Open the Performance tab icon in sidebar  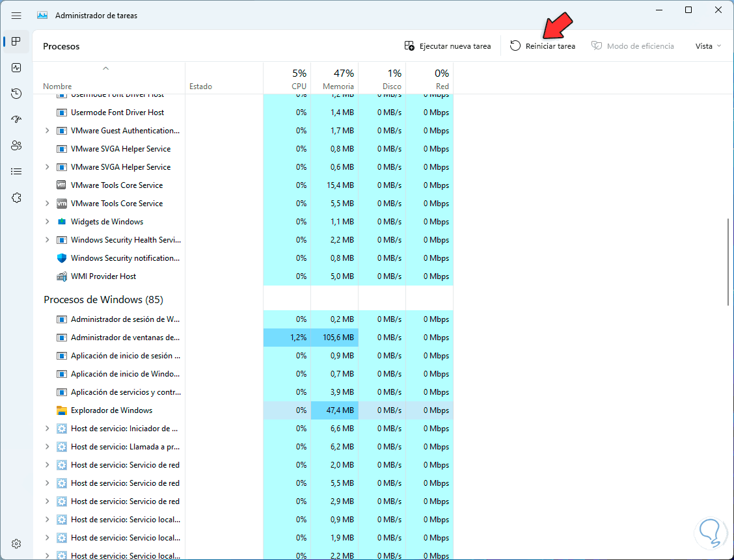pos(16,68)
